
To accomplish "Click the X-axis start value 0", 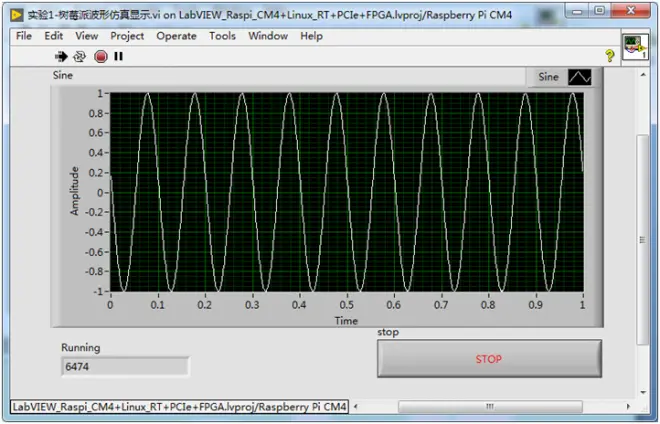I will click(110, 305).
